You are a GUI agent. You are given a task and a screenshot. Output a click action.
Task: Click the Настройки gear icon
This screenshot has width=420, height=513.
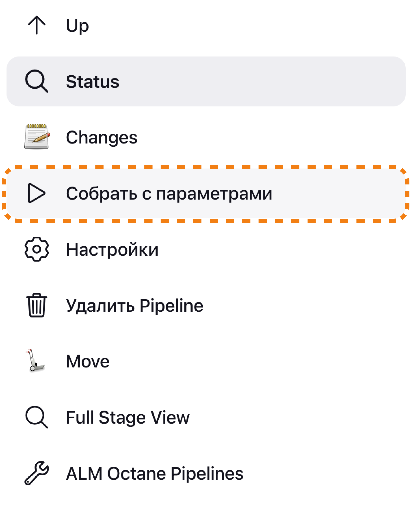(x=37, y=249)
